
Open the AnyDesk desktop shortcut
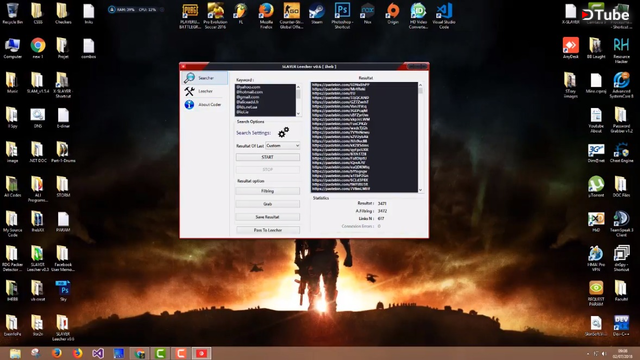(571, 48)
